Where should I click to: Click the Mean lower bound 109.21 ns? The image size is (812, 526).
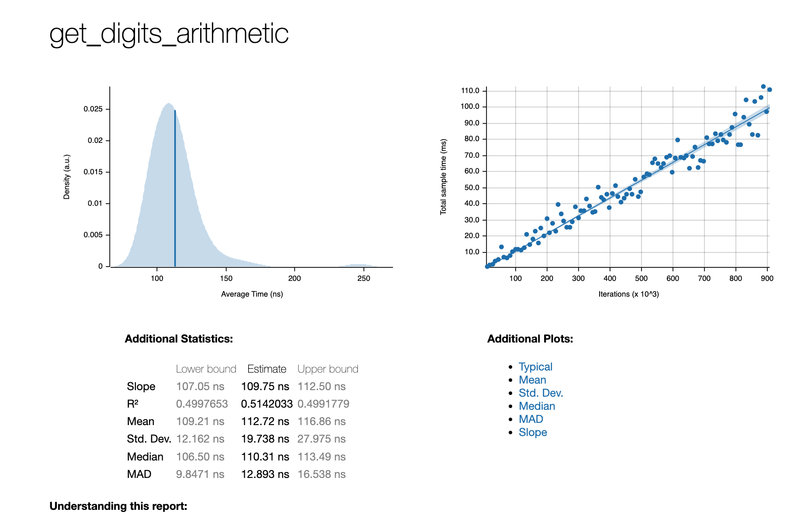click(x=200, y=422)
